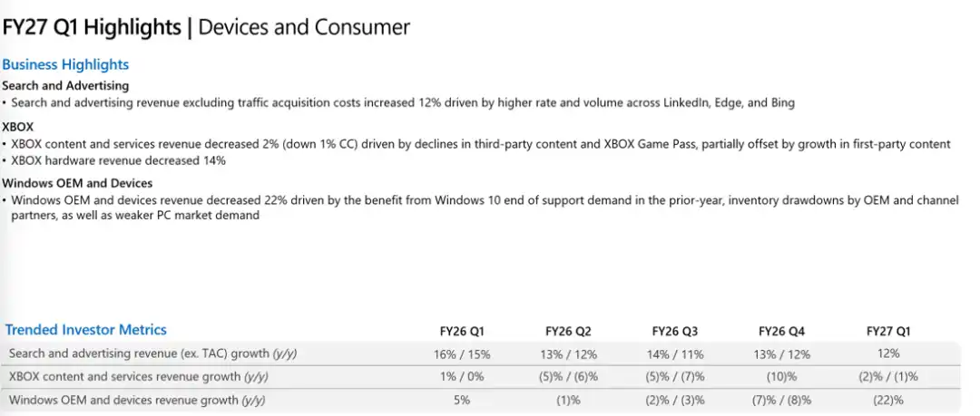Click the FY26 Q2 column header
Viewport: 980px width, 416px height.
click(x=568, y=332)
